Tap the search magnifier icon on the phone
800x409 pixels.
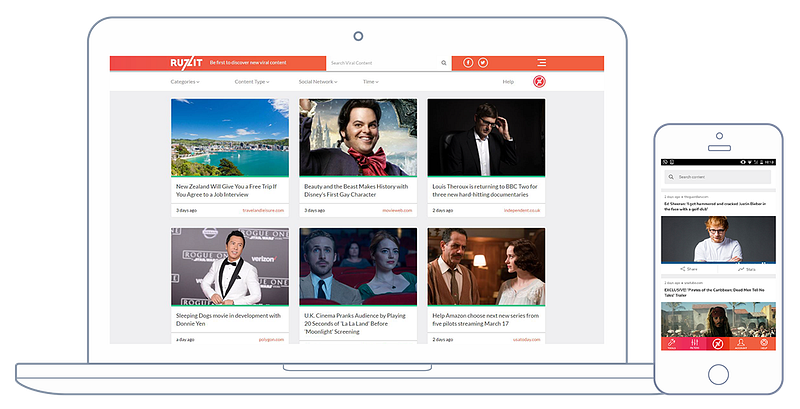tap(671, 177)
